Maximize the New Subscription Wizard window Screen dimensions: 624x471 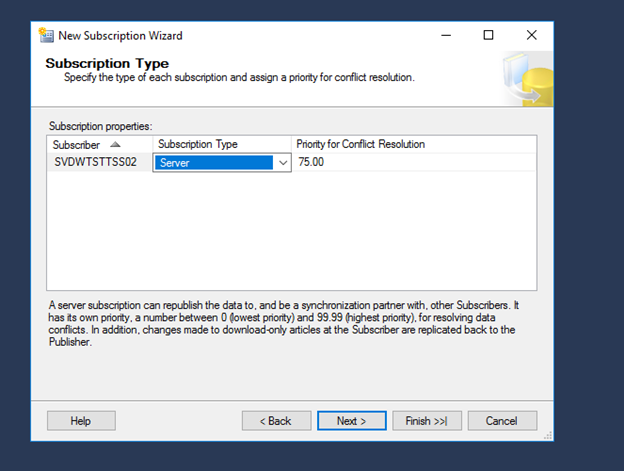(x=488, y=35)
